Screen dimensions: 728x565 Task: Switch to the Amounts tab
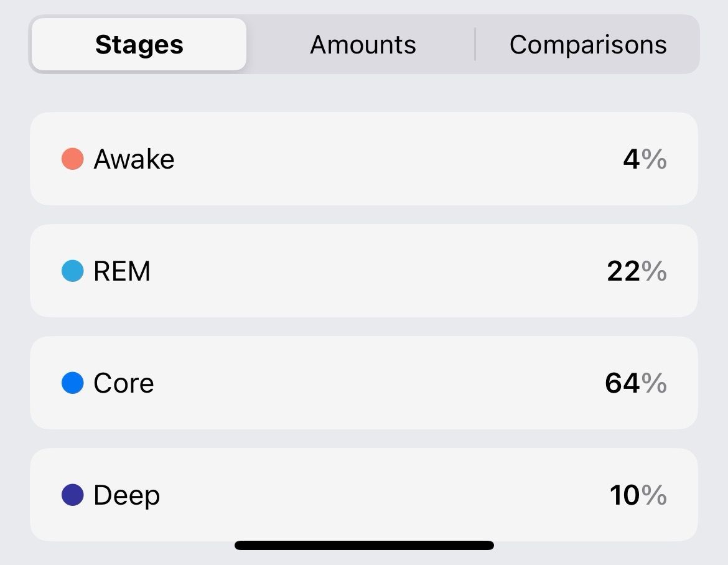363,45
